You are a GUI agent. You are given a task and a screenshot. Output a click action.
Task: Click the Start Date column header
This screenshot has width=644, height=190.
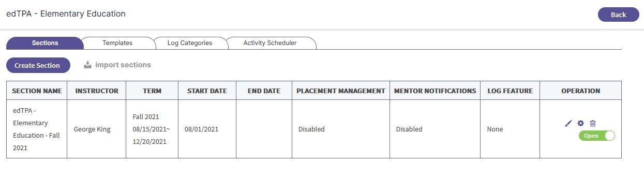[207, 91]
